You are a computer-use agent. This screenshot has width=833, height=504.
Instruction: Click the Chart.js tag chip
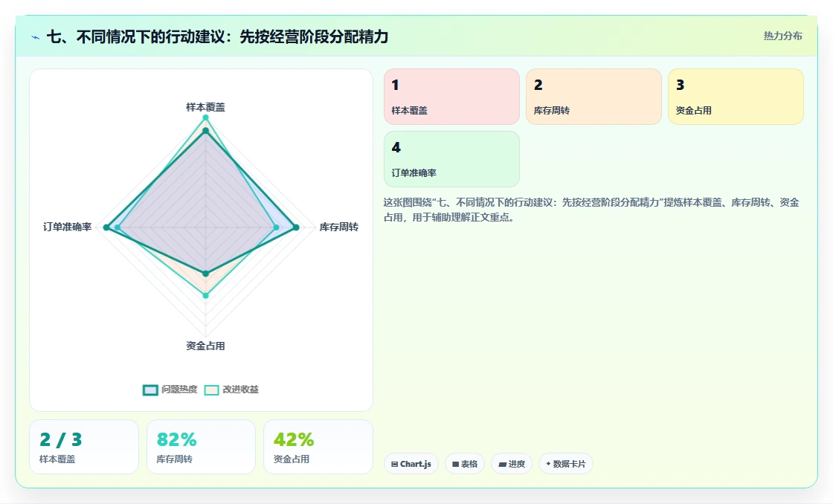click(411, 464)
